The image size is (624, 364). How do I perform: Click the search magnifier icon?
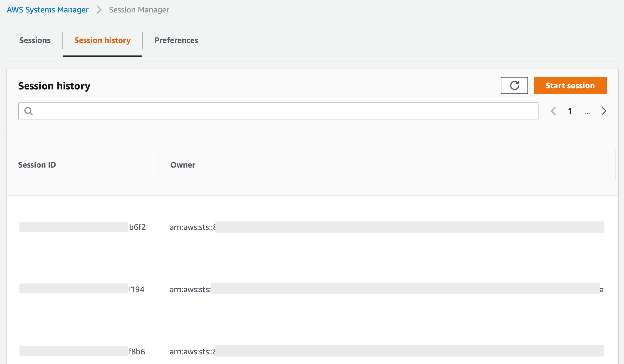[x=28, y=111]
